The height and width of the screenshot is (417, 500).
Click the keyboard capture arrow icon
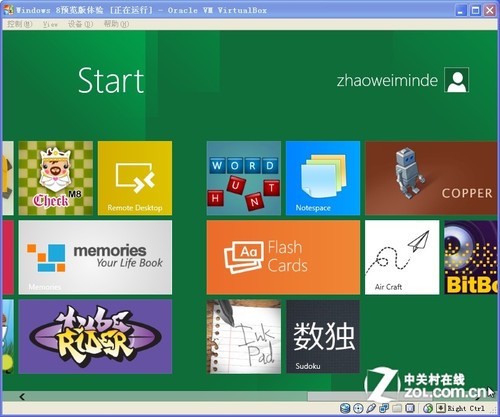(x=441, y=408)
